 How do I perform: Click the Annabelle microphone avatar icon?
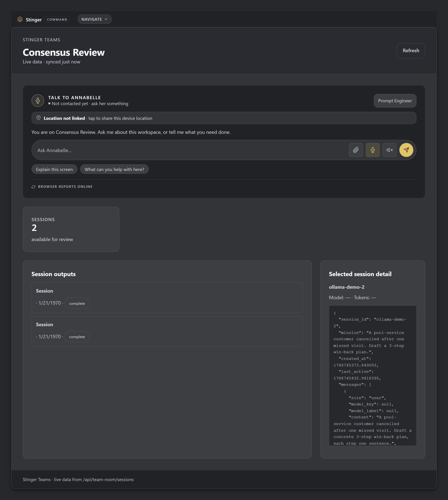(x=38, y=101)
